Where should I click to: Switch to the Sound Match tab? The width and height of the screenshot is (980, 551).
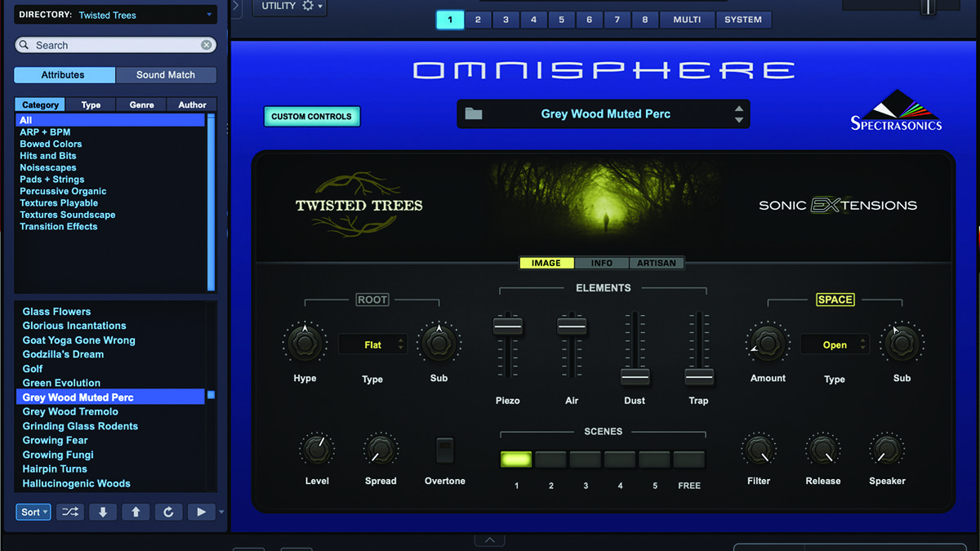click(x=166, y=74)
